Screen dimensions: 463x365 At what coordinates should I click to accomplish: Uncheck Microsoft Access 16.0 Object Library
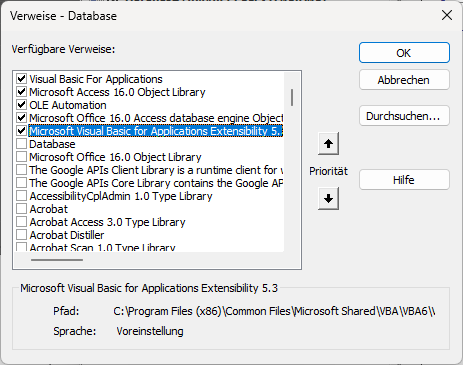point(22,92)
